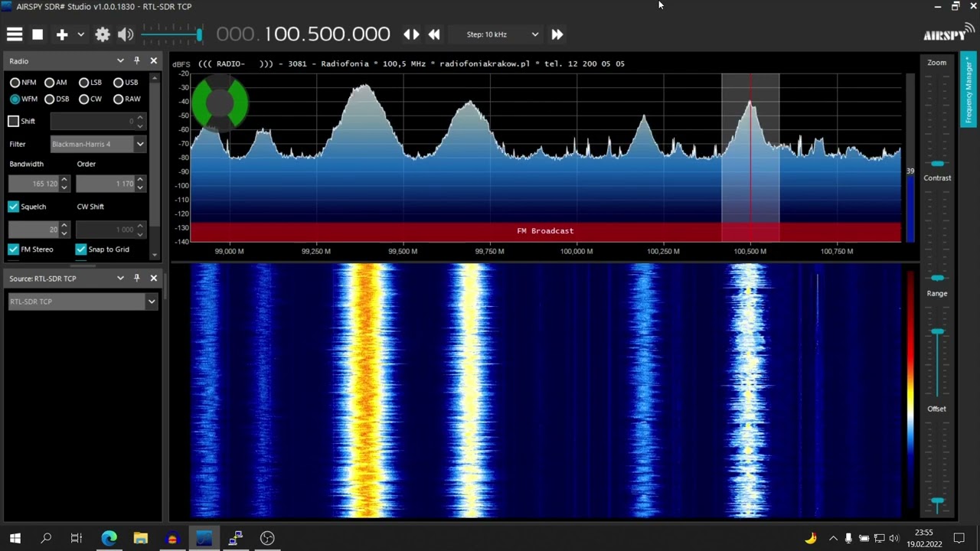This screenshot has height=551, width=980.
Task: Select NFM demodulation mode
Action: (23, 83)
